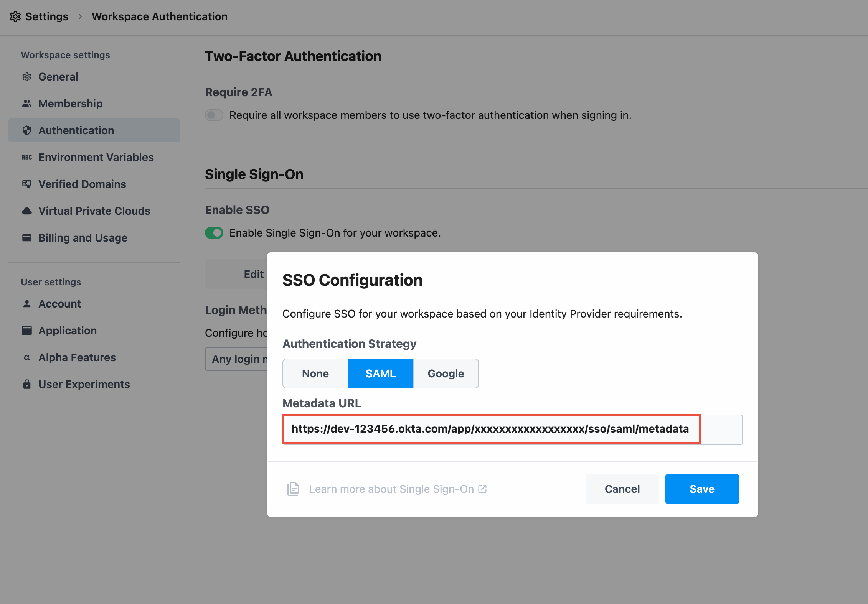
Task: Click the User Experiments lock icon
Action: [27, 384]
